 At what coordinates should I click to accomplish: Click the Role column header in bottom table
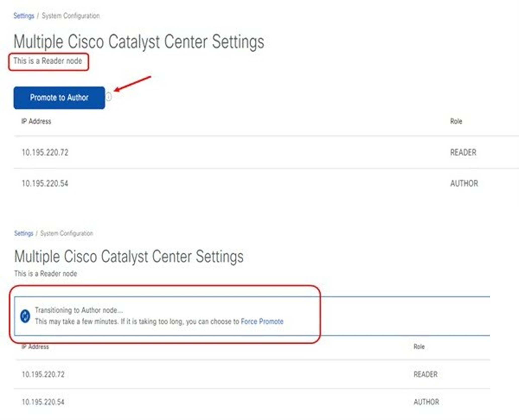(x=419, y=347)
